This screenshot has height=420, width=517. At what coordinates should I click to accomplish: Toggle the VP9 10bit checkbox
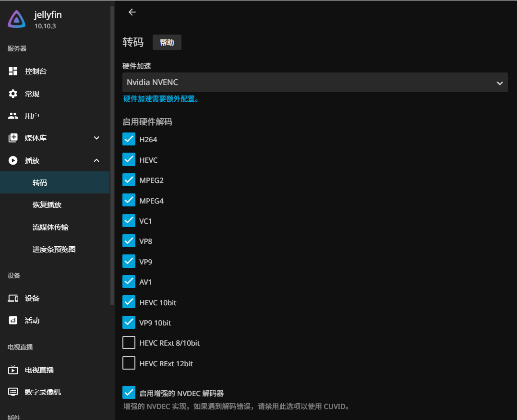pyautogui.click(x=129, y=323)
